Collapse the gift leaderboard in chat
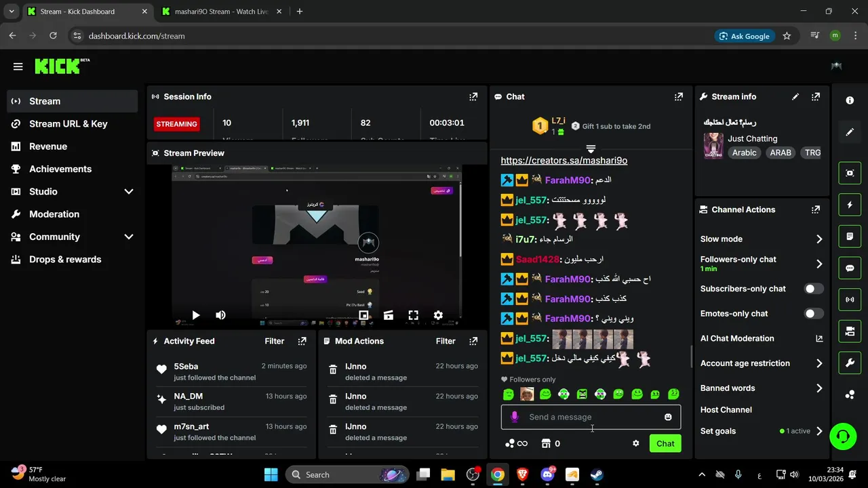This screenshot has height=488, width=868. (591, 148)
